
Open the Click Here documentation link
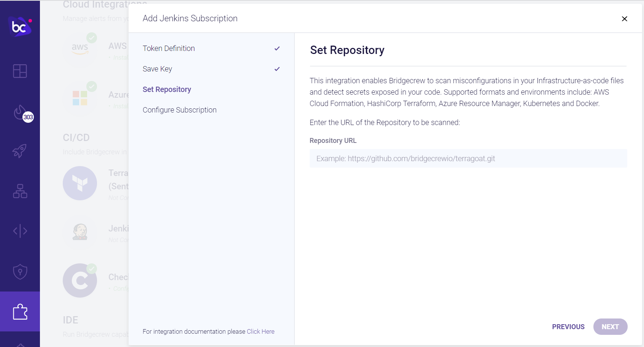(x=261, y=331)
